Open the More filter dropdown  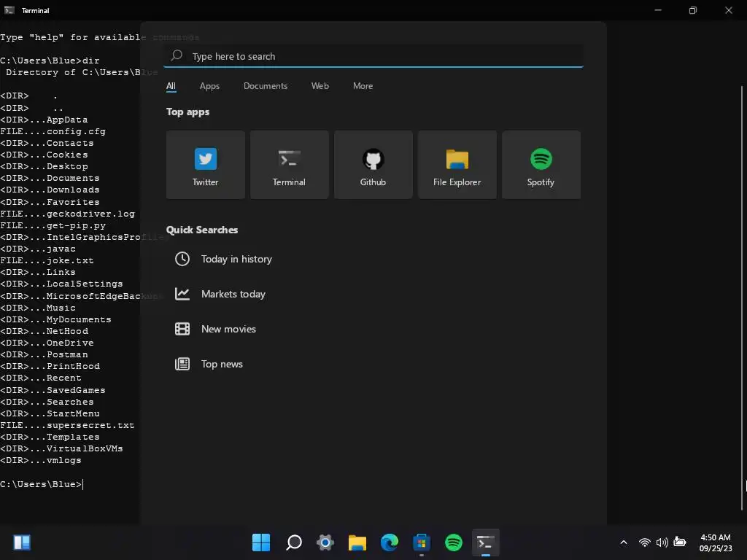coord(363,86)
